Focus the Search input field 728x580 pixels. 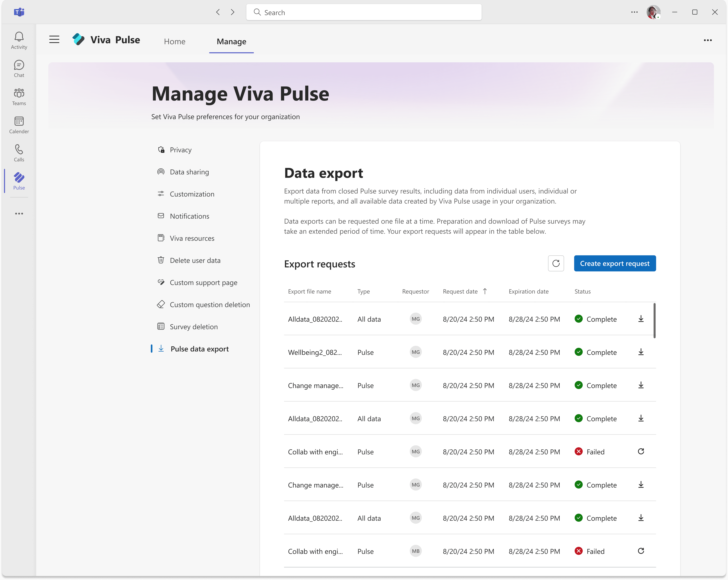[x=364, y=12]
